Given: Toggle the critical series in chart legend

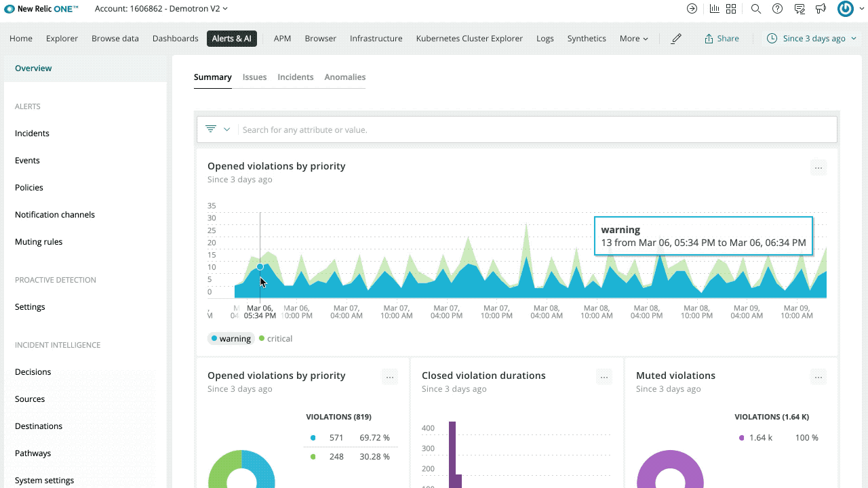Looking at the screenshot, I should [x=275, y=338].
